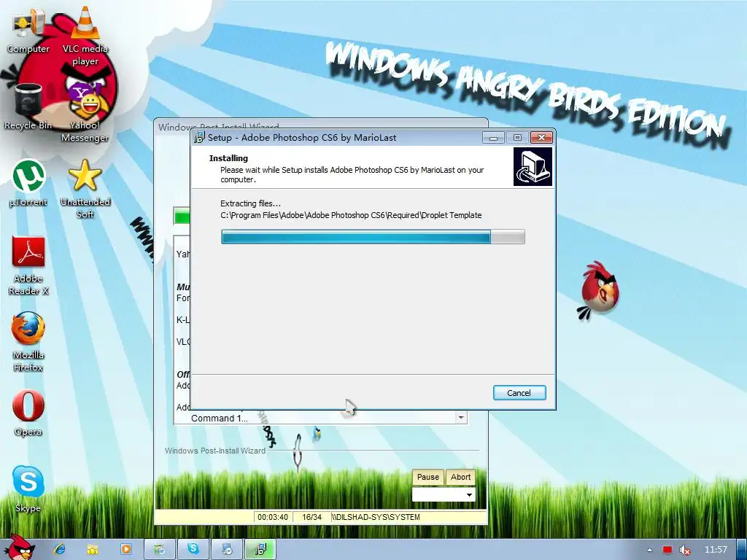Click the Angry Birds Start button
Image resolution: width=747 pixels, height=560 pixels.
click(19, 548)
